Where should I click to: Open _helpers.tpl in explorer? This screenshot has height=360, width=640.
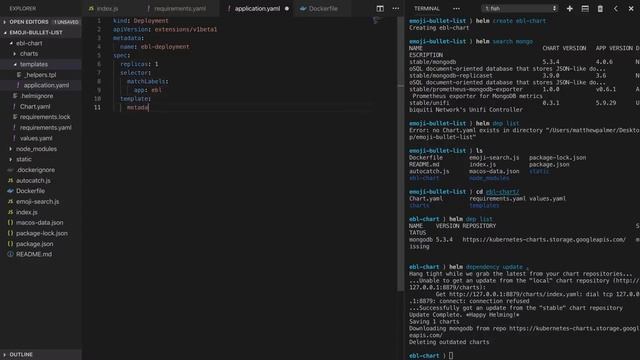pyautogui.click(x=40, y=75)
